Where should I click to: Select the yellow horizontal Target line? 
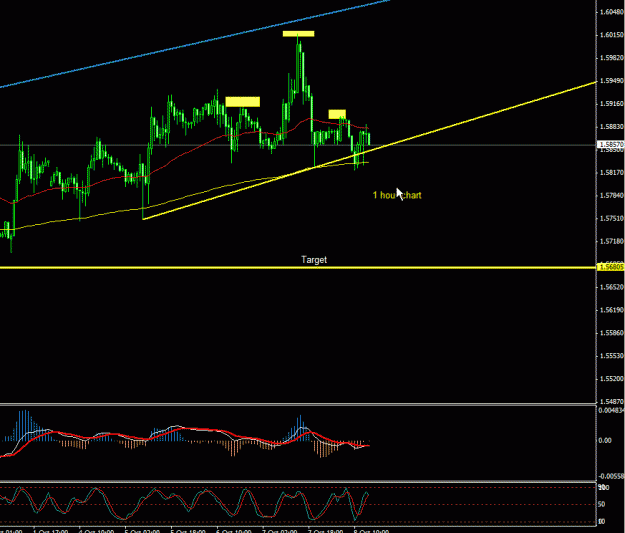pos(297,267)
